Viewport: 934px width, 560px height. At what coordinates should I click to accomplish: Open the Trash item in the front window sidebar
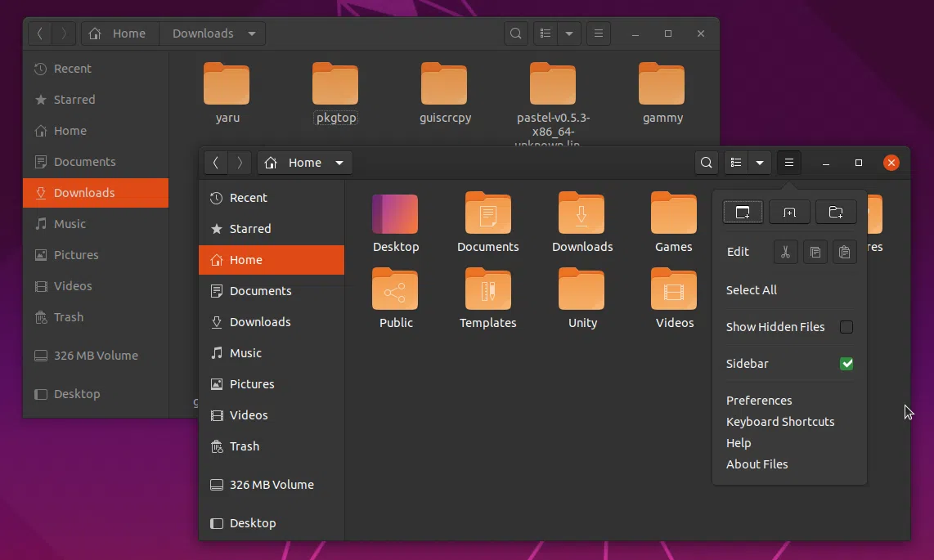tap(244, 446)
